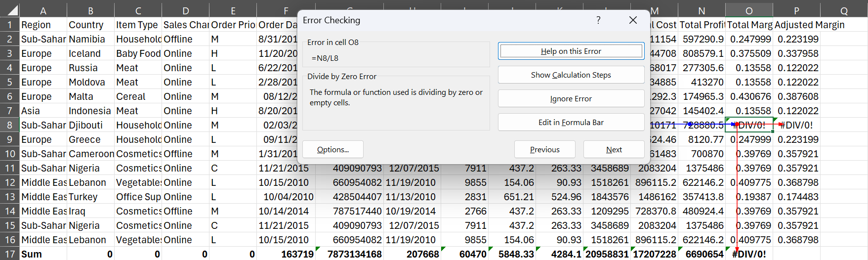Select the Russia cell
The height and width of the screenshot is (260, 868).
point(90,68)
